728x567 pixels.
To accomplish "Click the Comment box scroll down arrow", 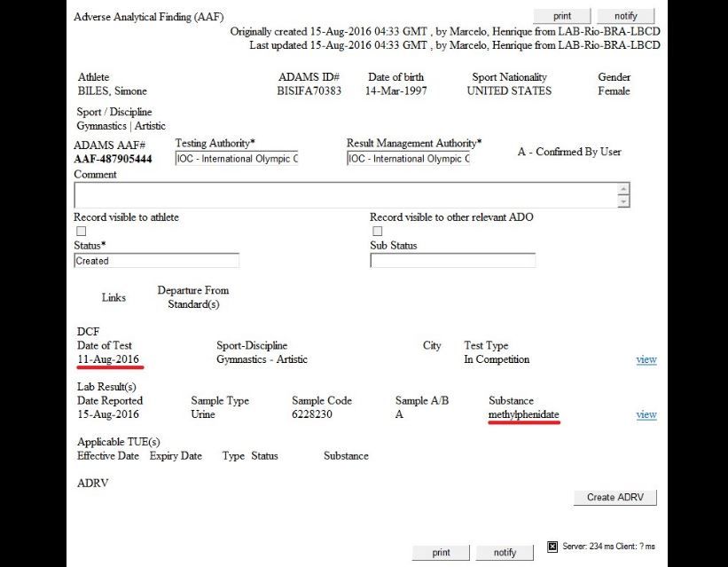I will (624, 201).
